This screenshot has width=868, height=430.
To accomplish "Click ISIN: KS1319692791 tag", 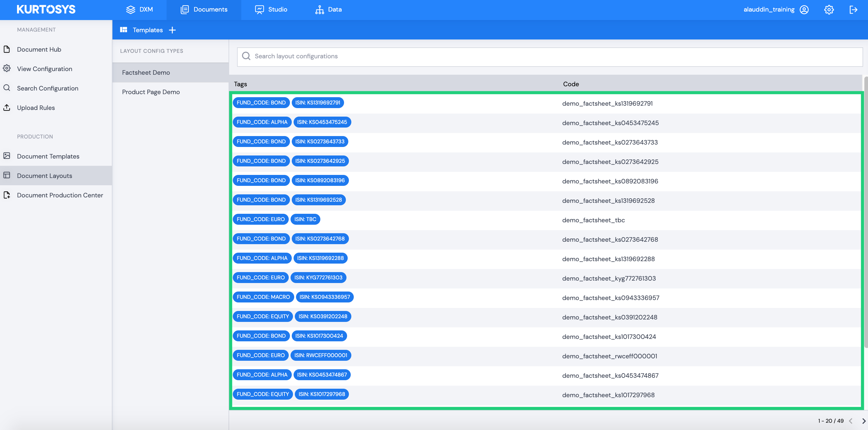I will coord(318,103).
